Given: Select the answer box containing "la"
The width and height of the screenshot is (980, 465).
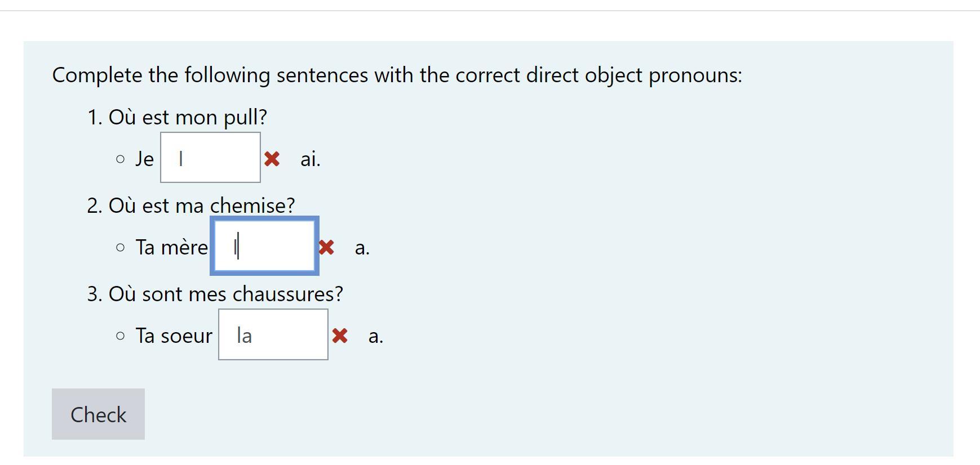Looking at the screenshot, I should click(x=273, y=334).
